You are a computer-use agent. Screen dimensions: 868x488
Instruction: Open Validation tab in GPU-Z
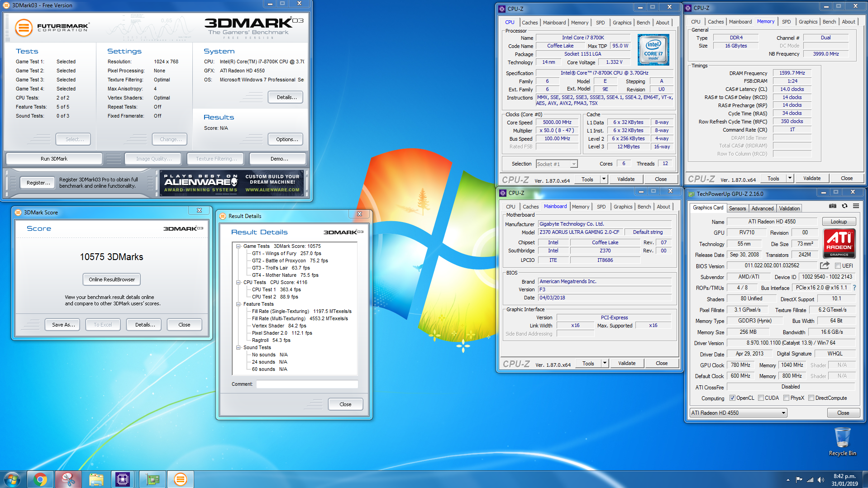789,208
